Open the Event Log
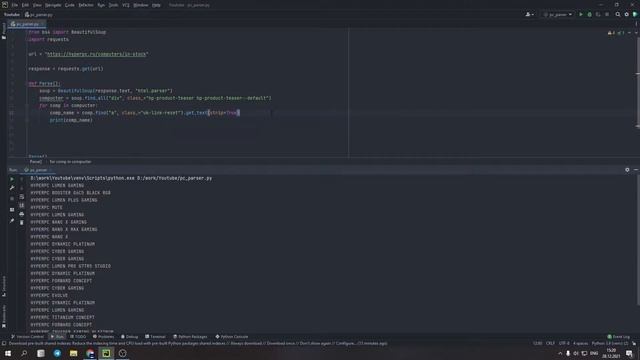 pos(619,337)
